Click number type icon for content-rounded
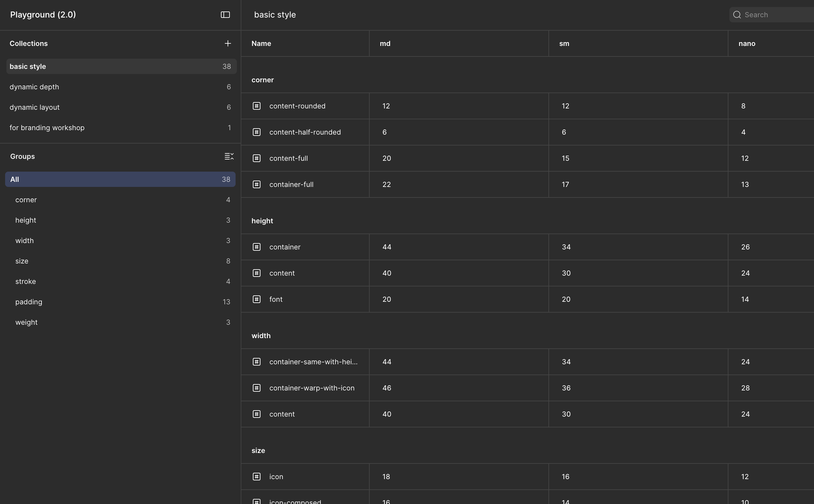 pyautogui.click(x=256, y=106)
